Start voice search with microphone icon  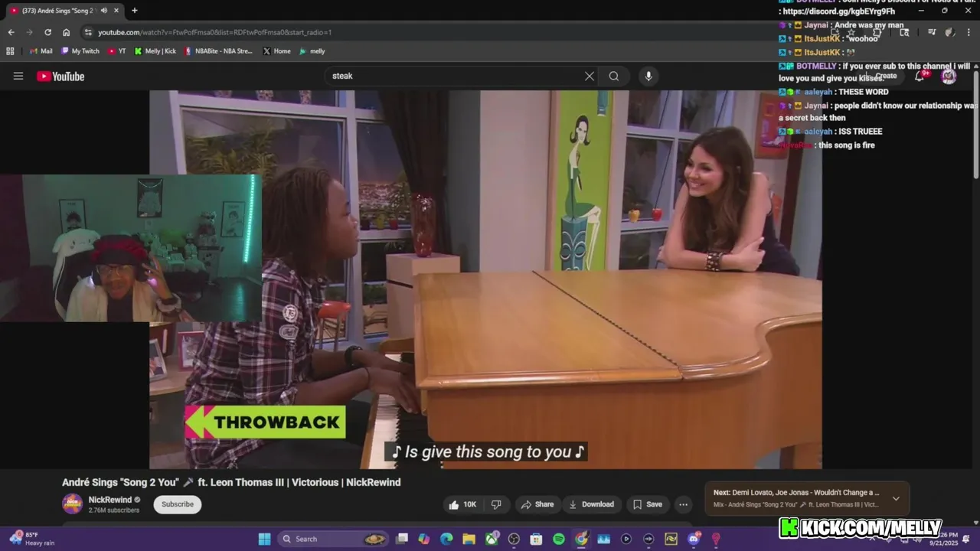click(648, 76)
